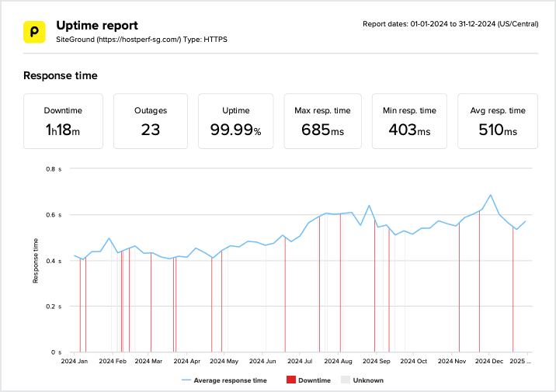Click the 'Response time' section heading
Image resolution: width=556 pixels, height=392 pixels.
(x=61, y=75)
